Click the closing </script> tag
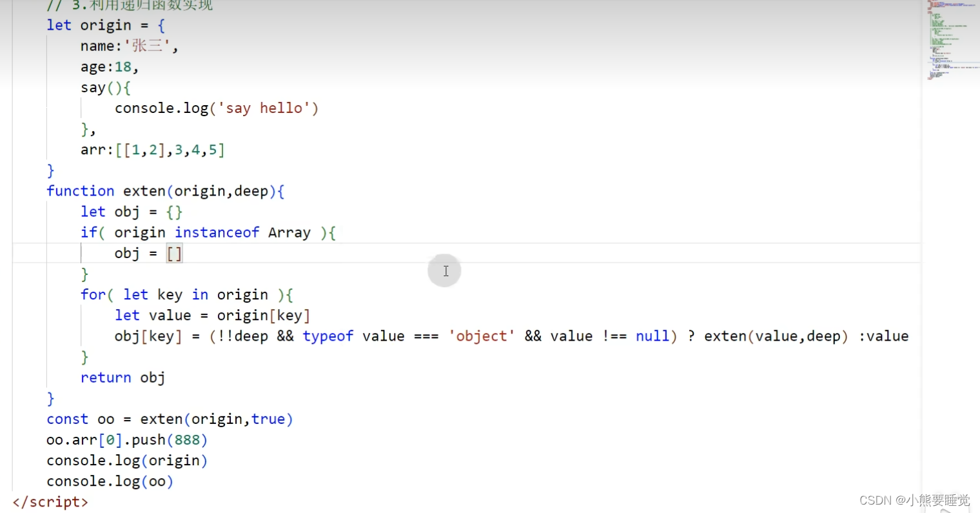Image resolution: width=980 pixels, height=513 pixels. pos(50,501)
